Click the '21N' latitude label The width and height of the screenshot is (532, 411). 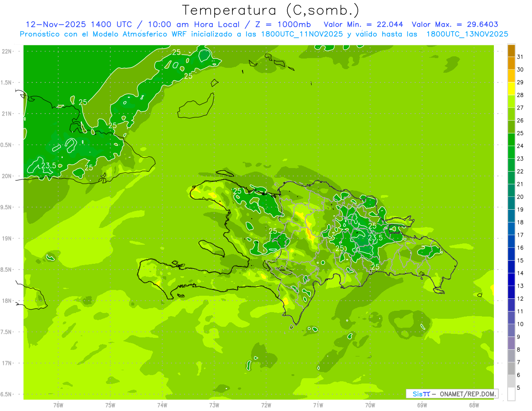click(x=7, y=114)
